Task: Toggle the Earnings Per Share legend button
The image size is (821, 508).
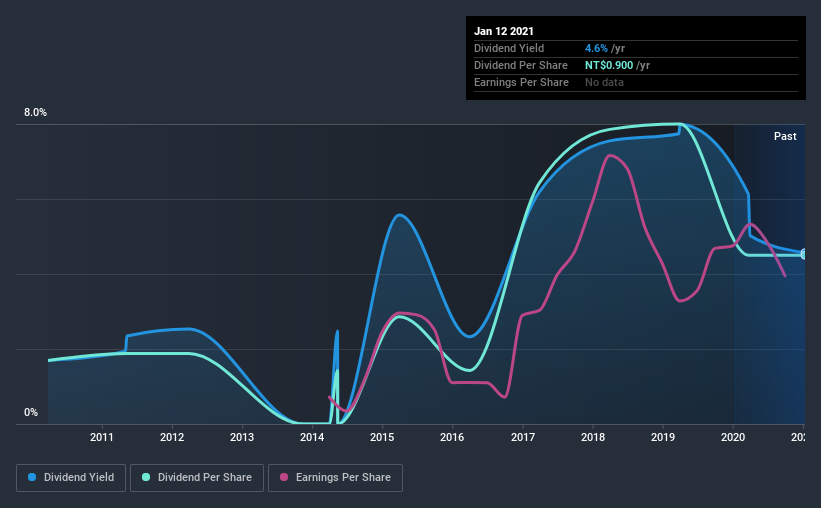Action: click(335, 478)
